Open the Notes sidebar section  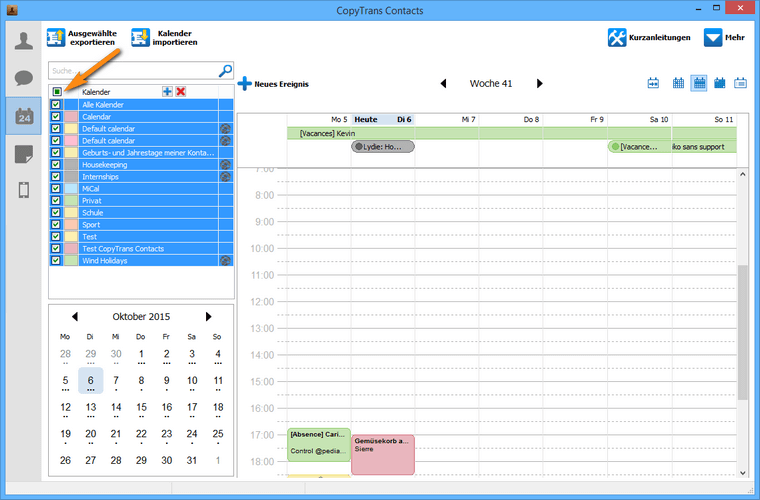[x=23, y=154]
